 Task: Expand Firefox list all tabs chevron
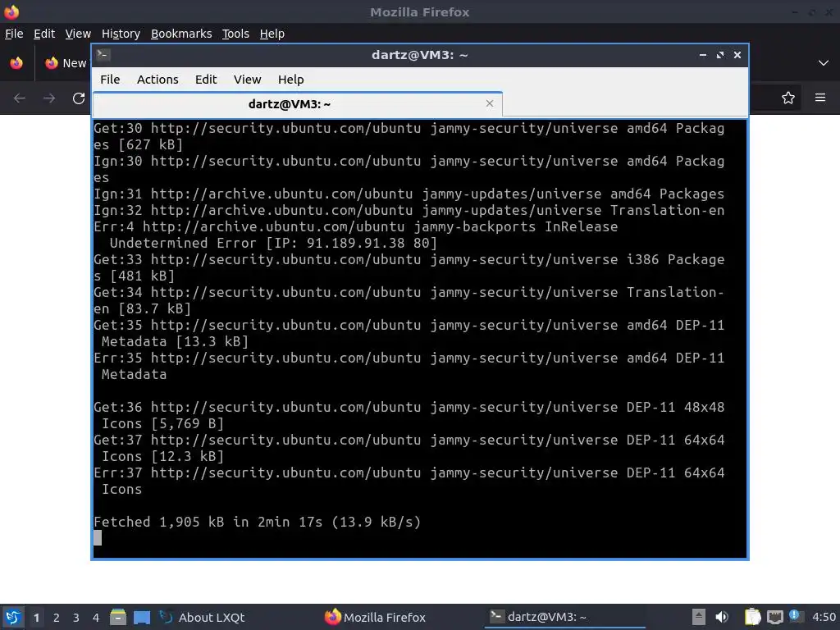pyautogui.click(x=824, y=63)
